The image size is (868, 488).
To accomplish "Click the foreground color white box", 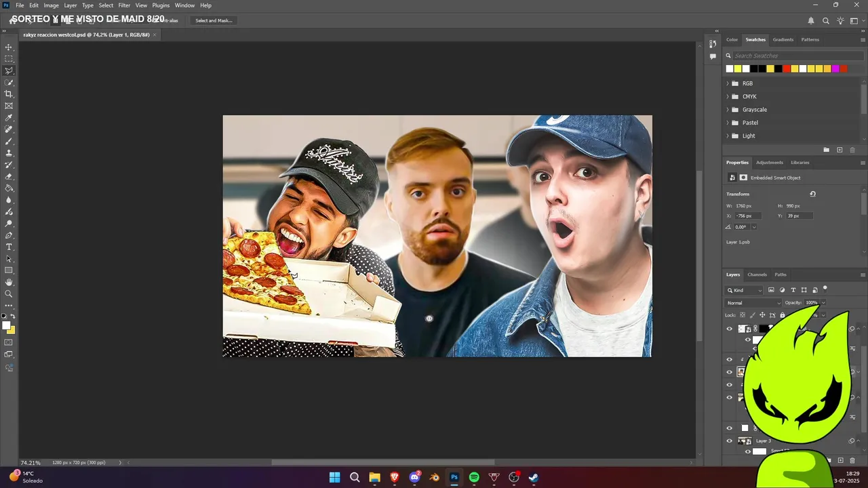I will 6,326.
